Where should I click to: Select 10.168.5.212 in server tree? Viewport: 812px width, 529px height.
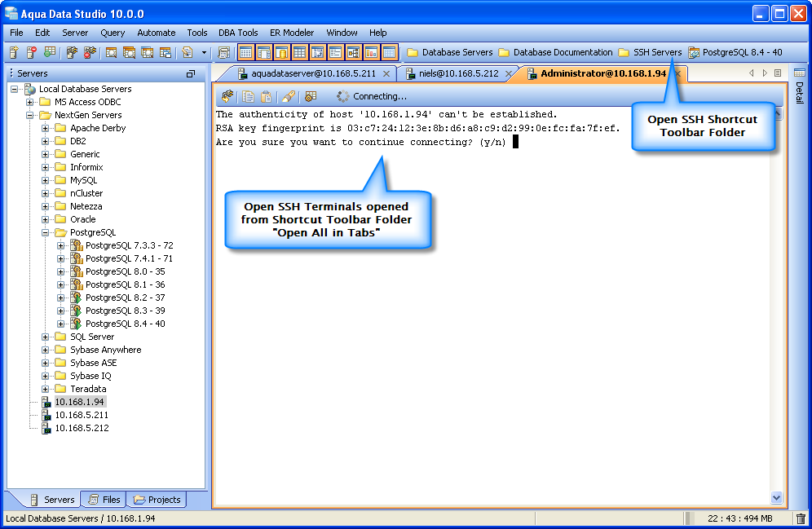pyautogui.click(x=82, y=428)
